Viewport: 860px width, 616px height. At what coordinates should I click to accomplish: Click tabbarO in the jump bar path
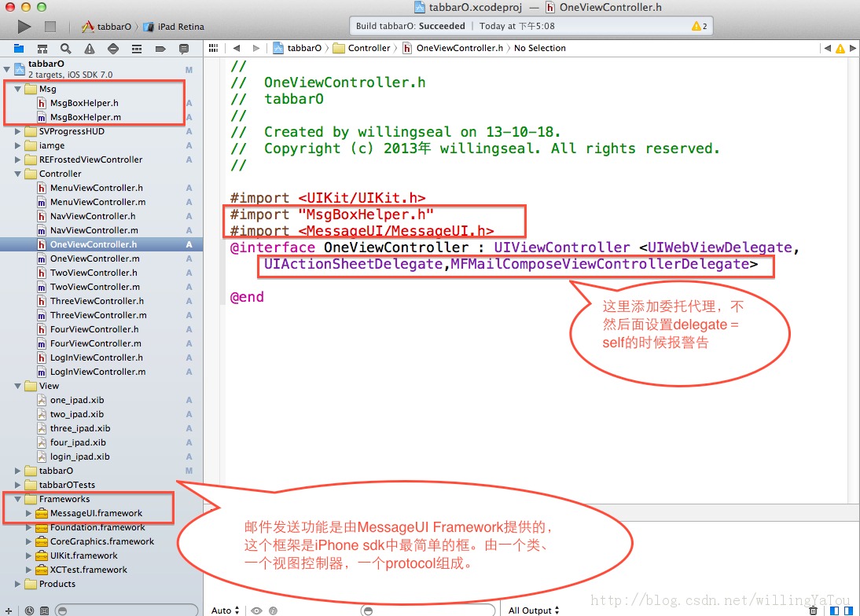(x=298, y=48)
